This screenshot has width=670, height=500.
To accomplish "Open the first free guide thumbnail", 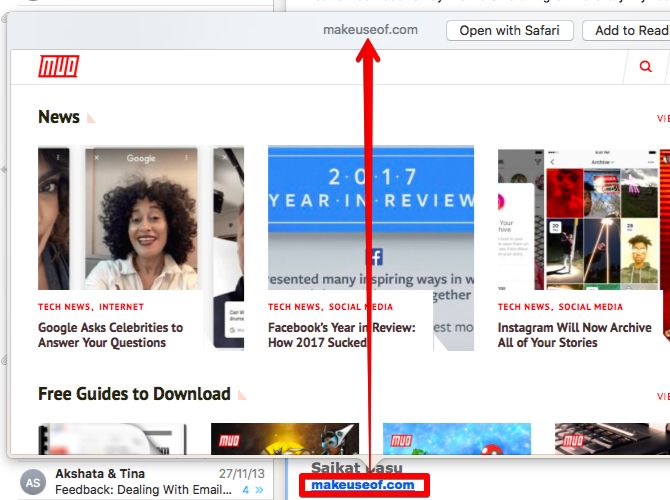I will point(112,439).
